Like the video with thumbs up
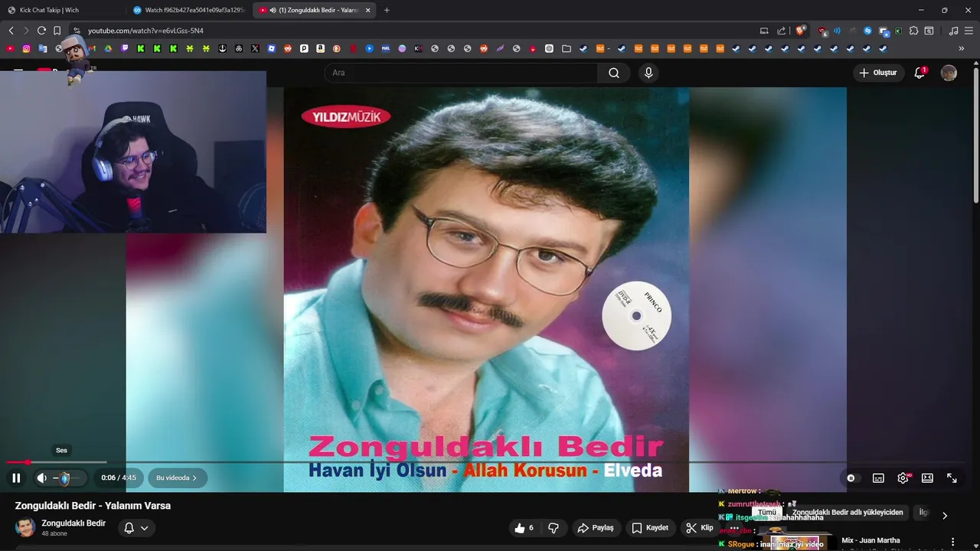The height and width of the screenshot is (551, 980). tap(524, 528)
